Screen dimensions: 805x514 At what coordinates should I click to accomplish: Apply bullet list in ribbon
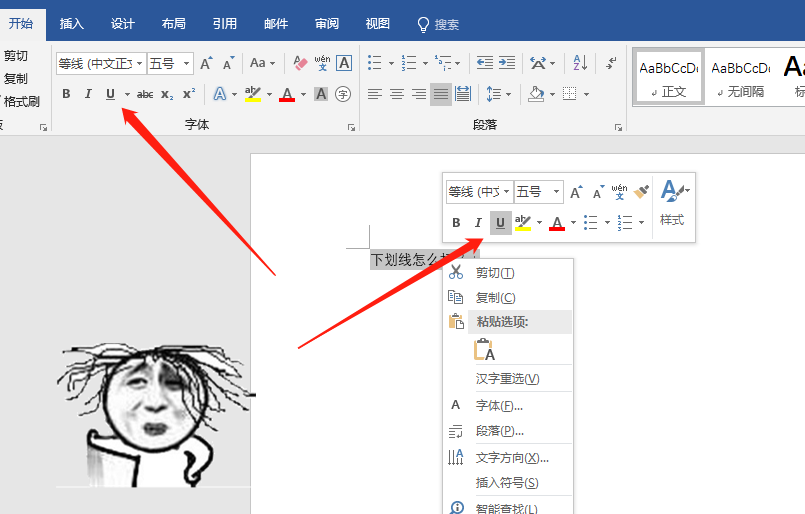375,63
